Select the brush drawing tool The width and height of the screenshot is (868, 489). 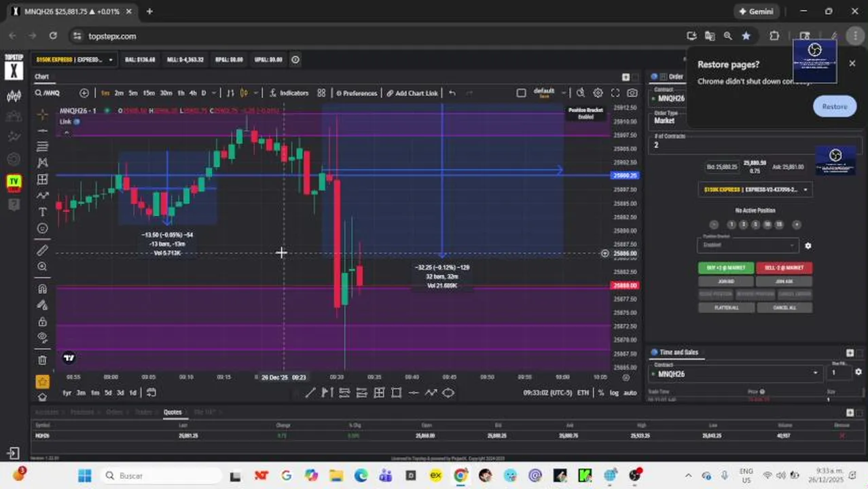click(42, 196)
